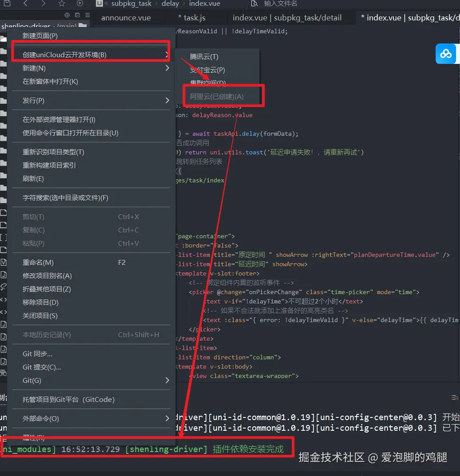This screenshot has width=460, height=476.
Task: Go forward with the right arrow toolbar icon
Action: tap(43, 4)
